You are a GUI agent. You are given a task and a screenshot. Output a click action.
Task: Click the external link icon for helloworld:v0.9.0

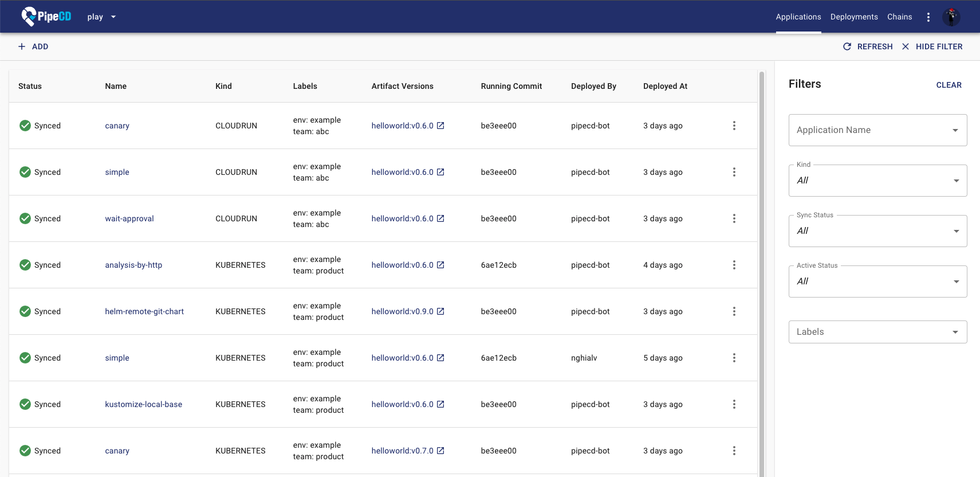click(440, 311)
